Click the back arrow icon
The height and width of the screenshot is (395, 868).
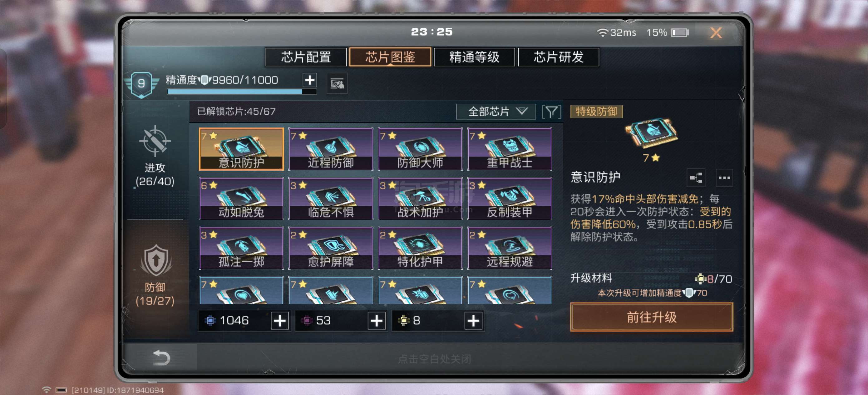pos(161,358)
